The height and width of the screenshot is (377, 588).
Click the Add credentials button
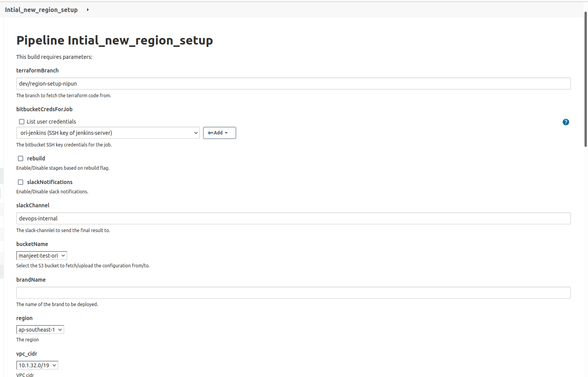click(x=219, y=133)
